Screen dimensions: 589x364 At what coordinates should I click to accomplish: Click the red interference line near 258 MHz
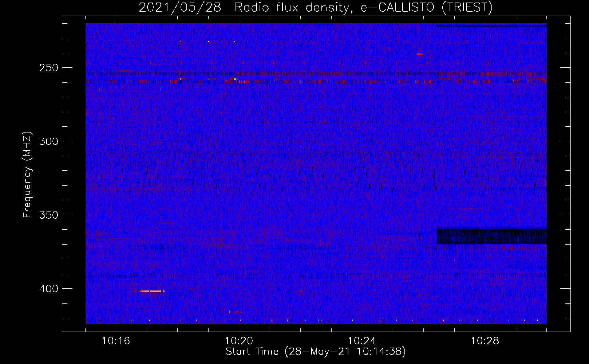coord(316,81)
